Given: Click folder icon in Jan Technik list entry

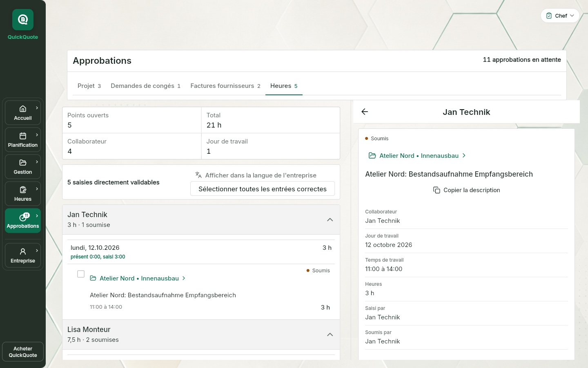Looking at the screenshot, I should 93,278.
